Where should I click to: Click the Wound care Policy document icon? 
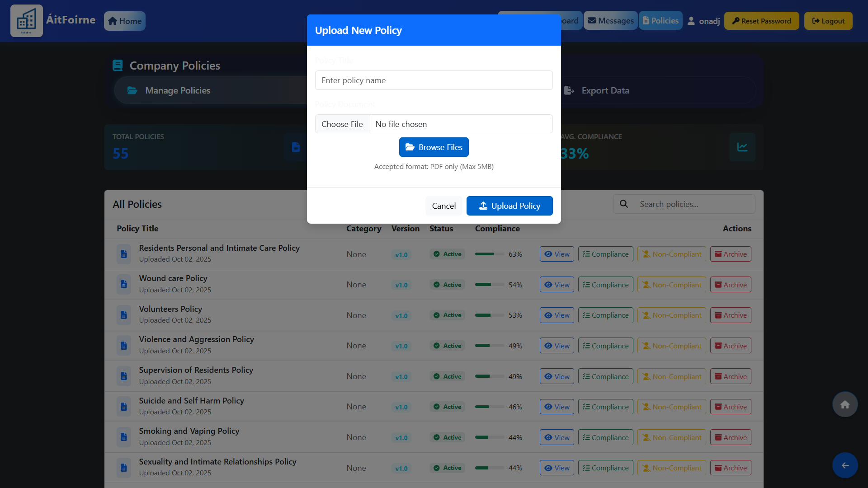click(123, 284)
